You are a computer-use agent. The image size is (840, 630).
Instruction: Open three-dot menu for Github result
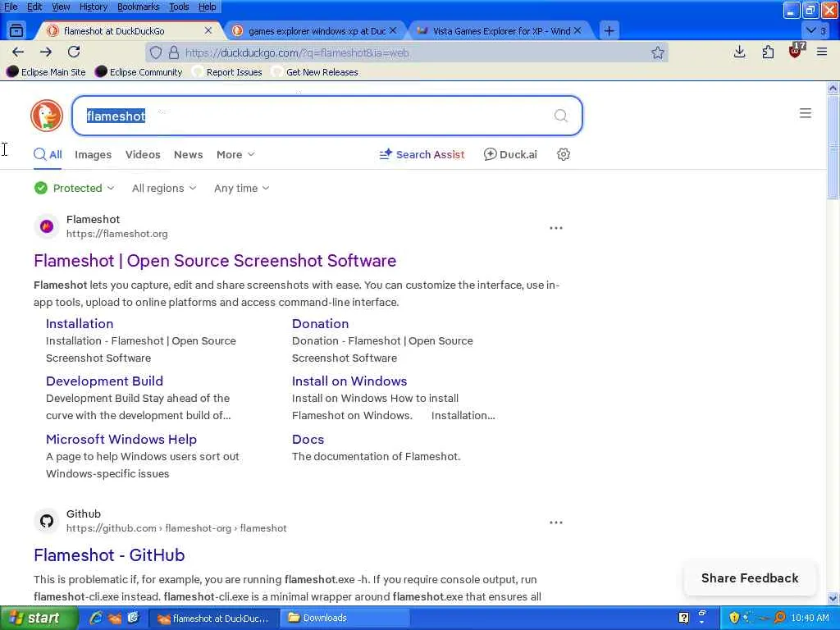tap(556, 523)
